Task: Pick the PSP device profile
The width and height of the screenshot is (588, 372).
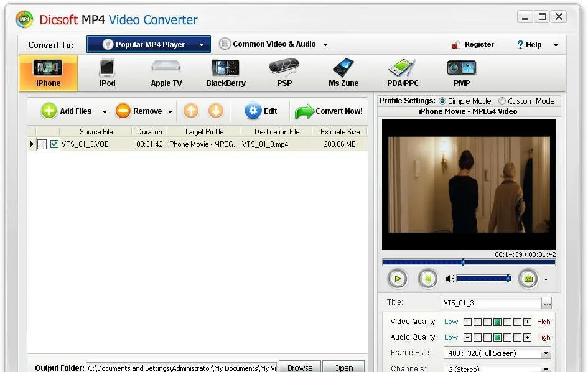Action: 284,73
